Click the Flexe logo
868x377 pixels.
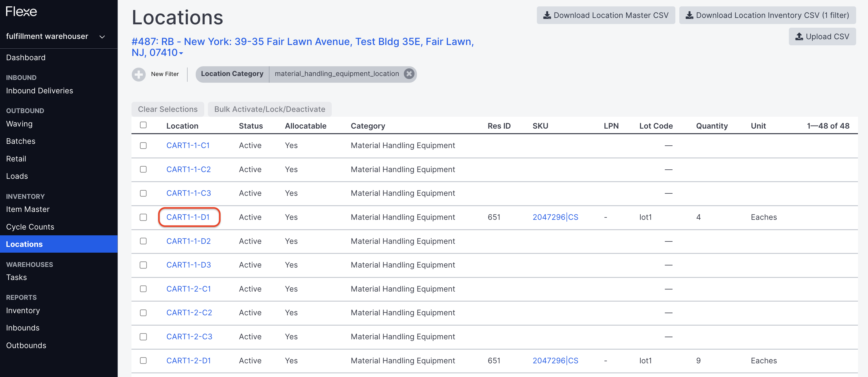point(21,12)
